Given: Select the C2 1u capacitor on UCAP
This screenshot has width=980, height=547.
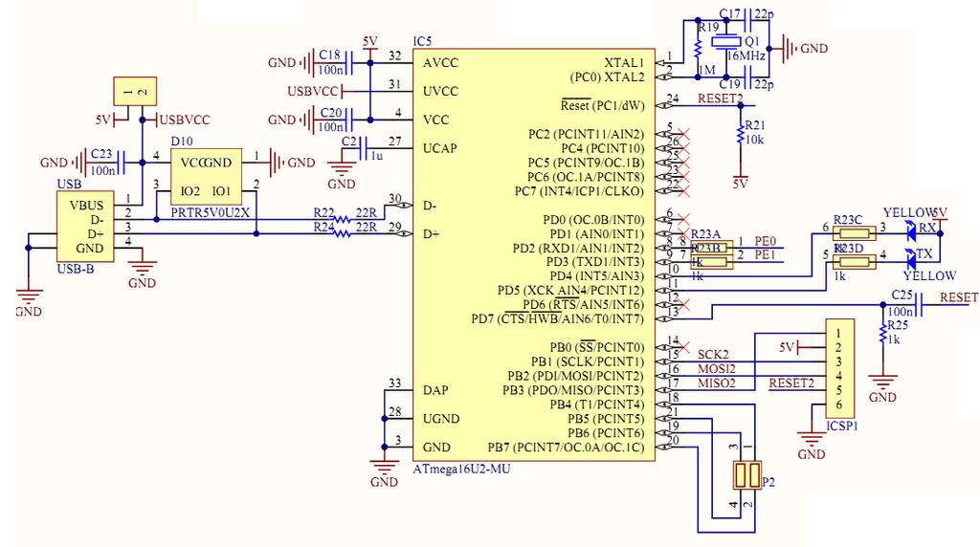Looking at the screenshot, I should (x=362, y=148).
